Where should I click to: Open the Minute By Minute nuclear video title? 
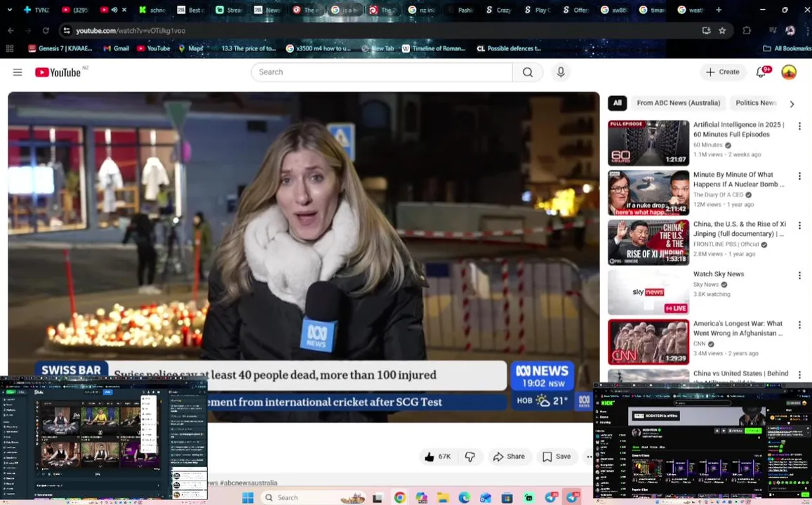739,180
